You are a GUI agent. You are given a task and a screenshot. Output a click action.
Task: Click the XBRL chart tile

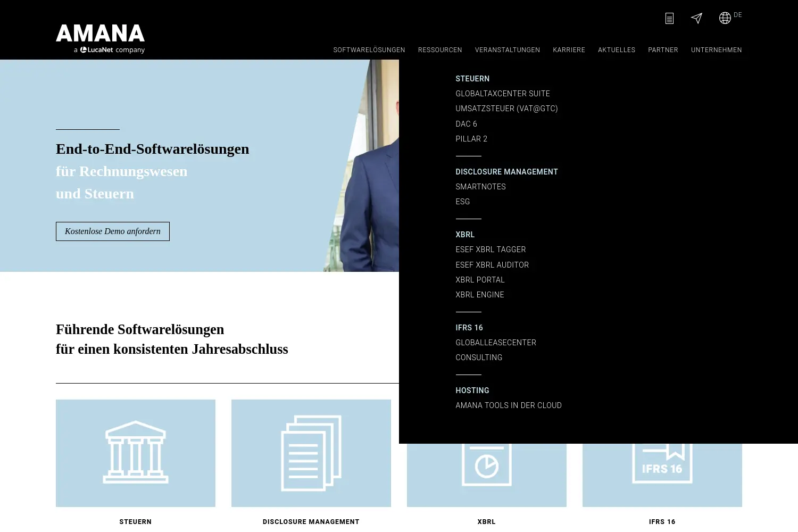(x=487, y=475)
